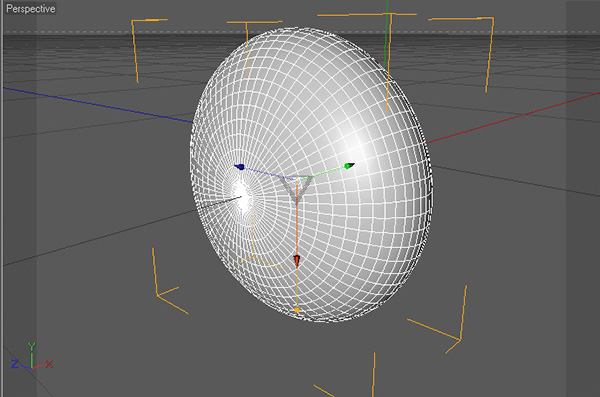Open the Perspective viewport label menu
Screen dimensions: 600x397
pos(31,8)
